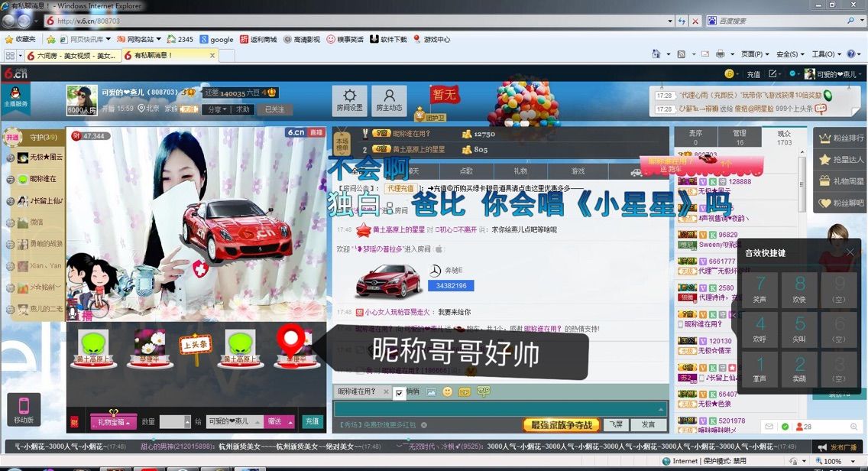The height and width of the screenshot is (471, 868).
Task: Click sound effect 5 尖叫
Action: (x=799, y=330)
